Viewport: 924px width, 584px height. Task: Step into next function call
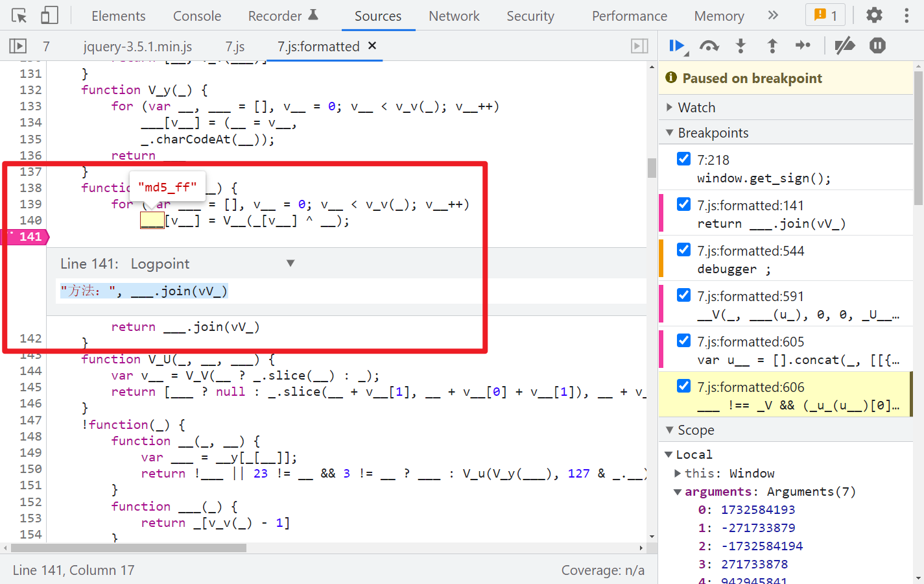pos(740,46)
